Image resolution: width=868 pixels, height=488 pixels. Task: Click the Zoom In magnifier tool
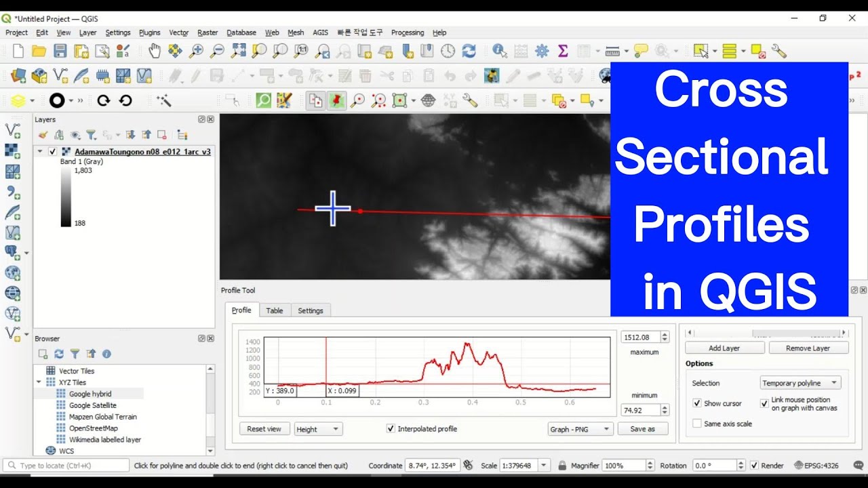point(197,51)
